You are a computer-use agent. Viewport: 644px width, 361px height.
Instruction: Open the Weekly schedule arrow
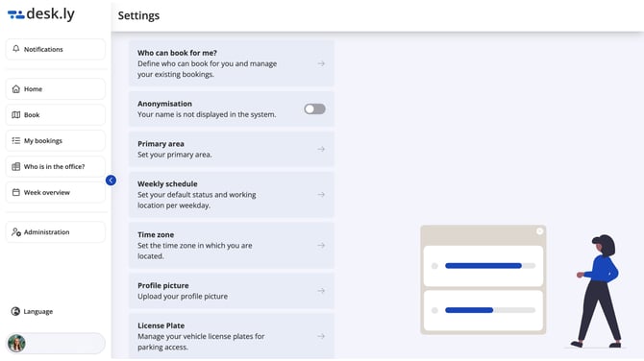(321, 195)
